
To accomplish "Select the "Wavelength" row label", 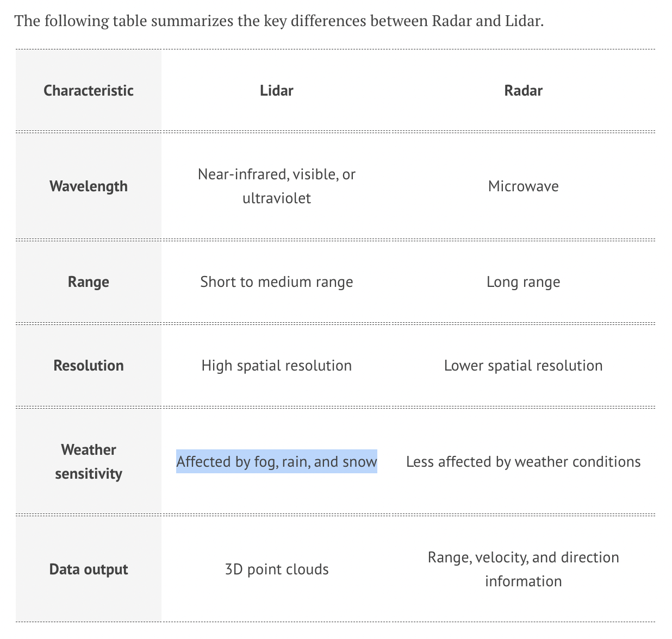I will pos(89,186).
